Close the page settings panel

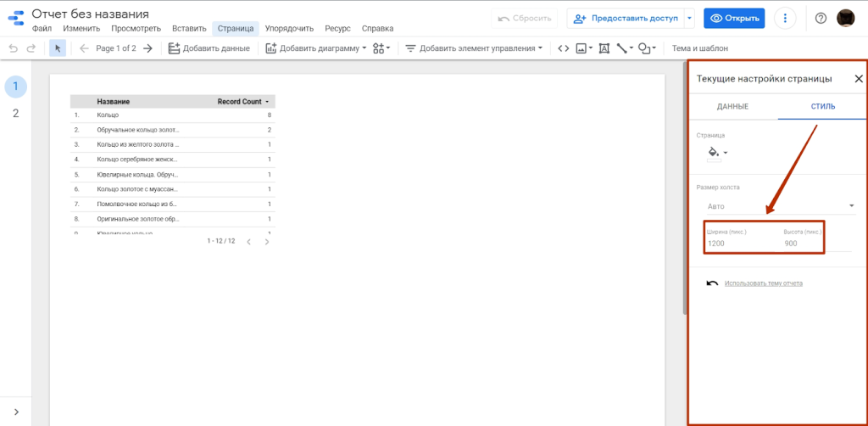click(858, 79)
